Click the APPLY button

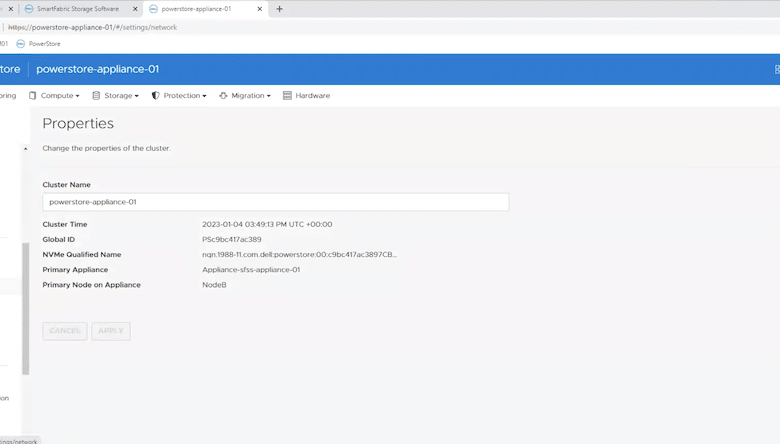(111, 331)
